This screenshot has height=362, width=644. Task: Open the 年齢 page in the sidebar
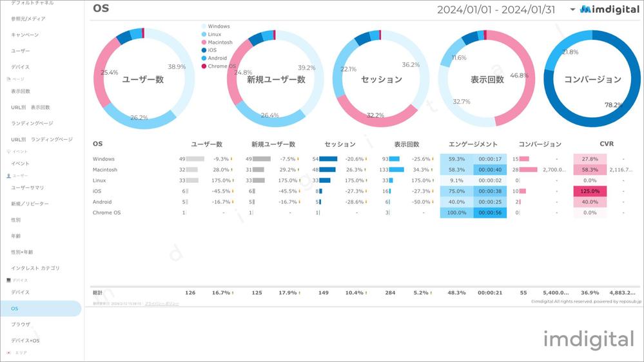(15, 236)
